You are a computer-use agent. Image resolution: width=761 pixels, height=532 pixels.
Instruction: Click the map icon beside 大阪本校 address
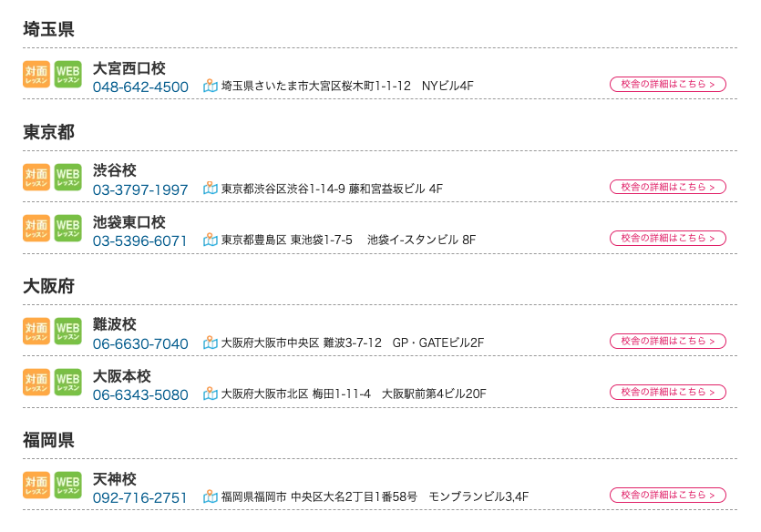211,394
